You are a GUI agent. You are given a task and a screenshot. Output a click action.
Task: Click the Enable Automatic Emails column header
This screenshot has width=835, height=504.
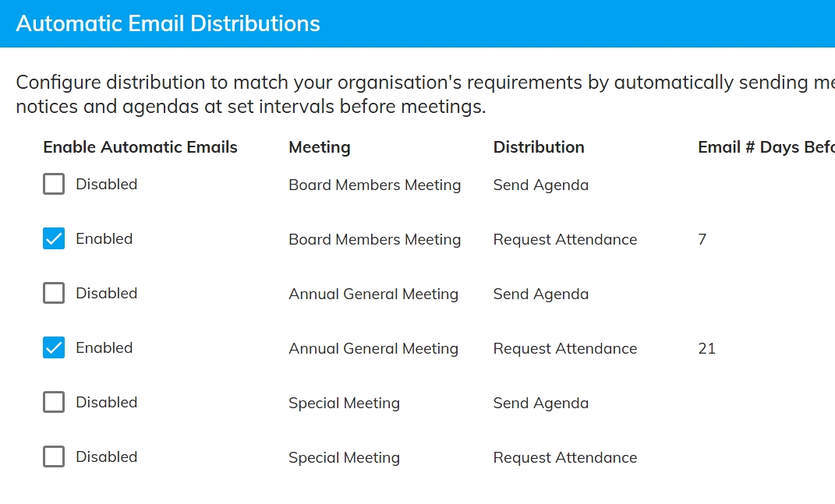pos(140,147)
